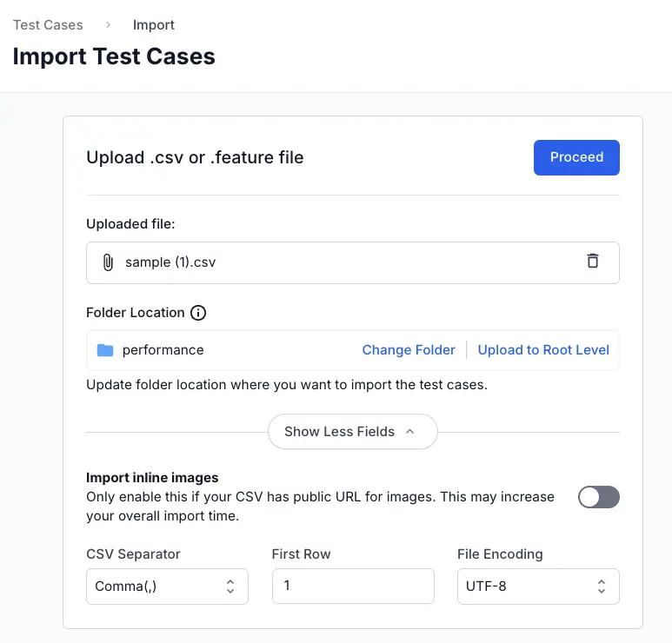This screenshot has width=672, height=643.
Task: Go to Test Cases breadcrumb
Action: pos(48,25)
